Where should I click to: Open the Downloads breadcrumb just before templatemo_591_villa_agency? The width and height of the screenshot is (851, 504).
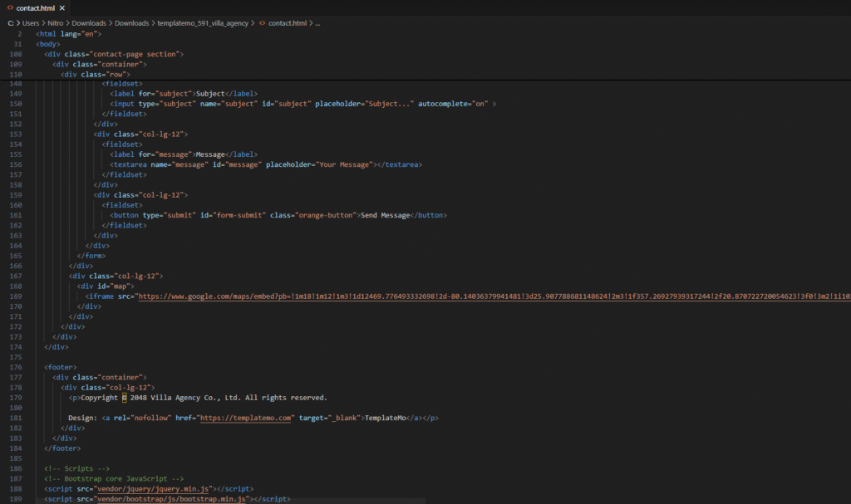[x=132, y=23]
